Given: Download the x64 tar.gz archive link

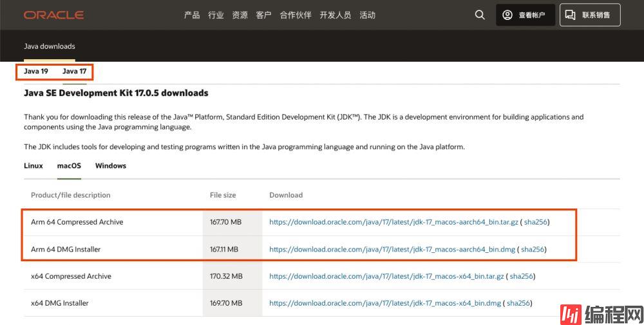Looking at the screenshot, I should coord(386,276).
